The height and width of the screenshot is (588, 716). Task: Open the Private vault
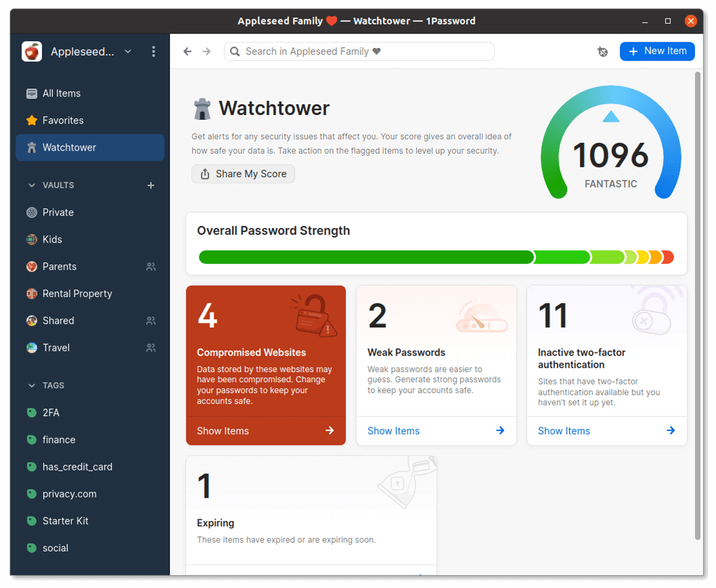57,212
